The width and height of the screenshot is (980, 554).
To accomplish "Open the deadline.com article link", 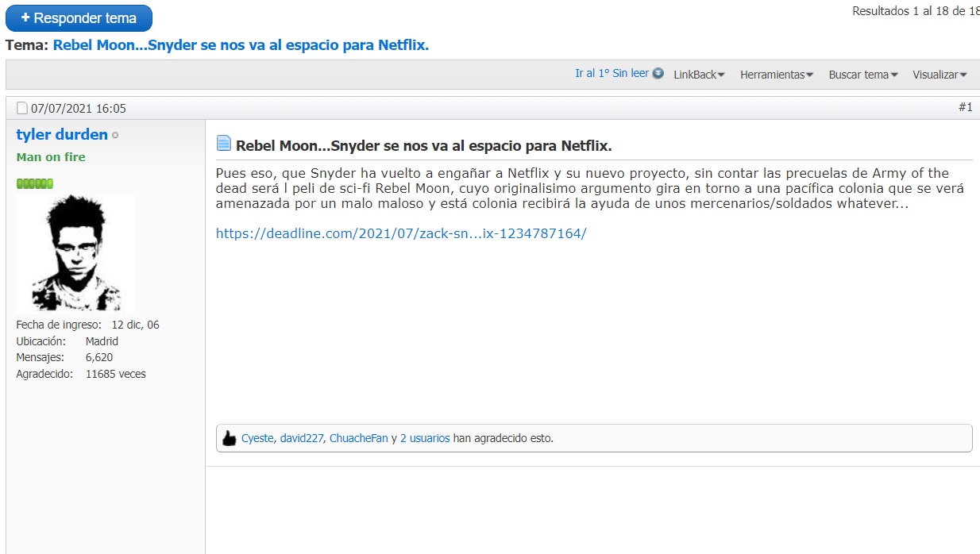I will coord(401,233).
